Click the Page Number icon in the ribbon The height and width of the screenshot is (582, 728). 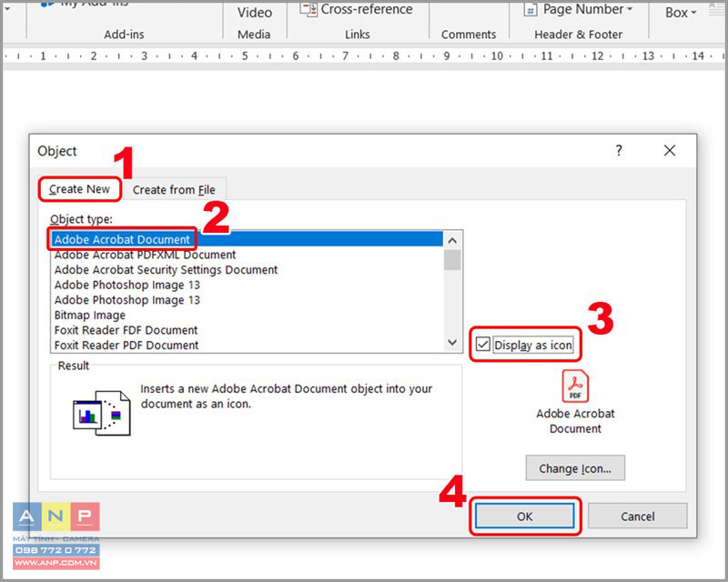click(x=531, y=9)
